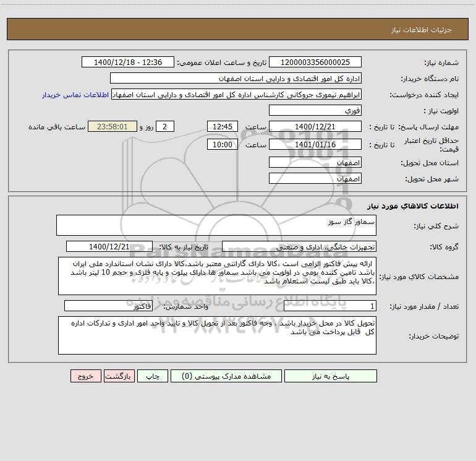This screenshot has width=476, height=461.
Task: Click general description box 'سماور گاز سوز'
Action: [x=216, y=225]
